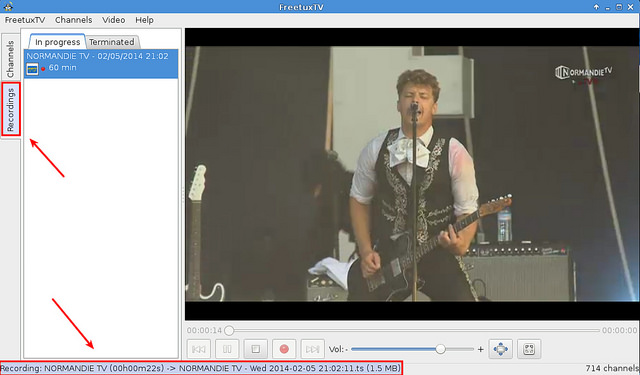Click the FreetuxTV app icon in title bar
Screen dimensions: 640x375
pyautogui.click(x=7, y=7)
